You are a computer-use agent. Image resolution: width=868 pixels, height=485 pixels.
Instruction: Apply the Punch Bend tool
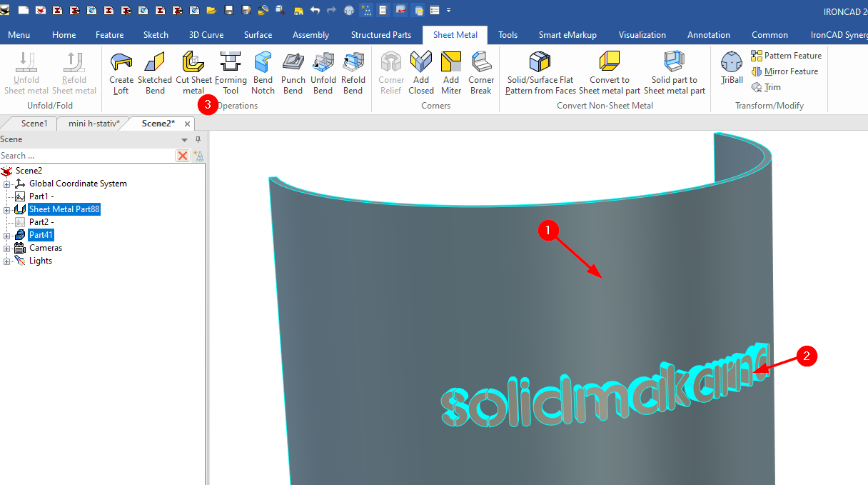point(293,74)
